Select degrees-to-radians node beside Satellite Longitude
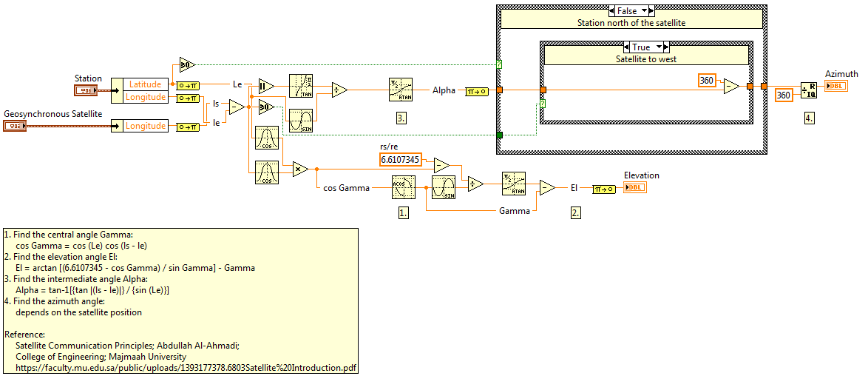Viewport: 868px width, 376px height. 187,127
